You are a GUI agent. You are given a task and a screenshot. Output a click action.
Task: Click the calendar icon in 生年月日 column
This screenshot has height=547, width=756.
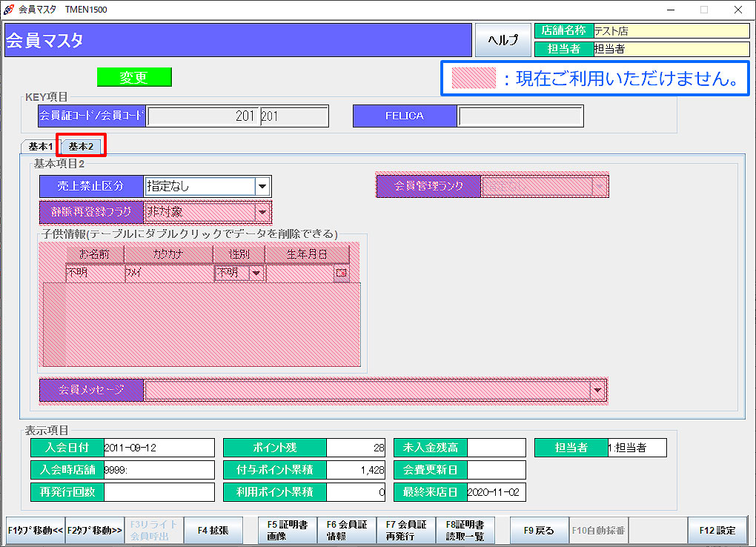pos(341,273)
